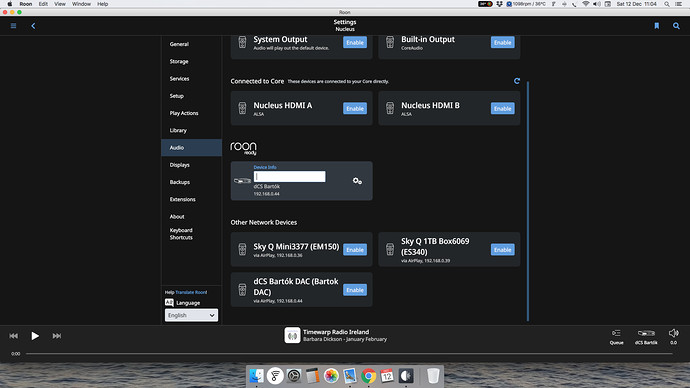Skip to the next track
This screenshot has height=388, width=690.
pyautogui.click(x=57, y=336)
